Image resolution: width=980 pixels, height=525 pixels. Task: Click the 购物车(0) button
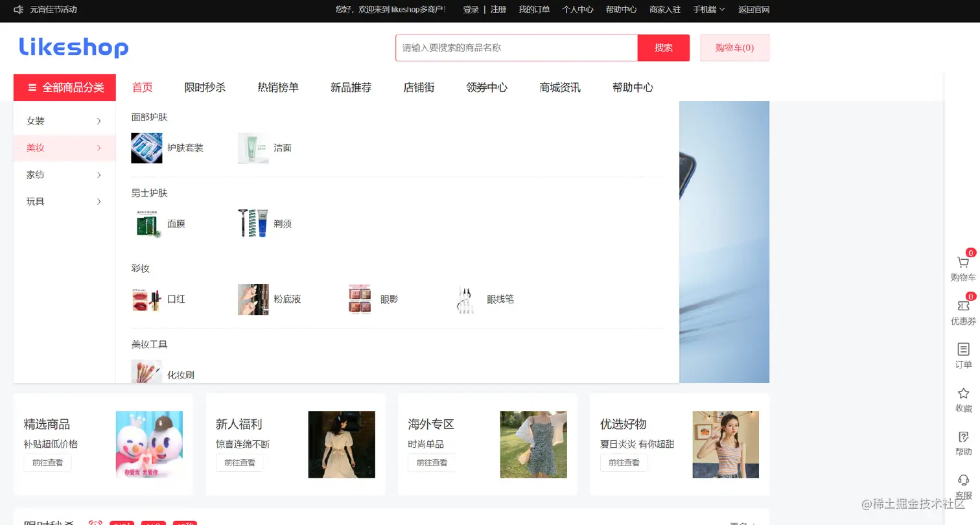click(x=735, y=48)
